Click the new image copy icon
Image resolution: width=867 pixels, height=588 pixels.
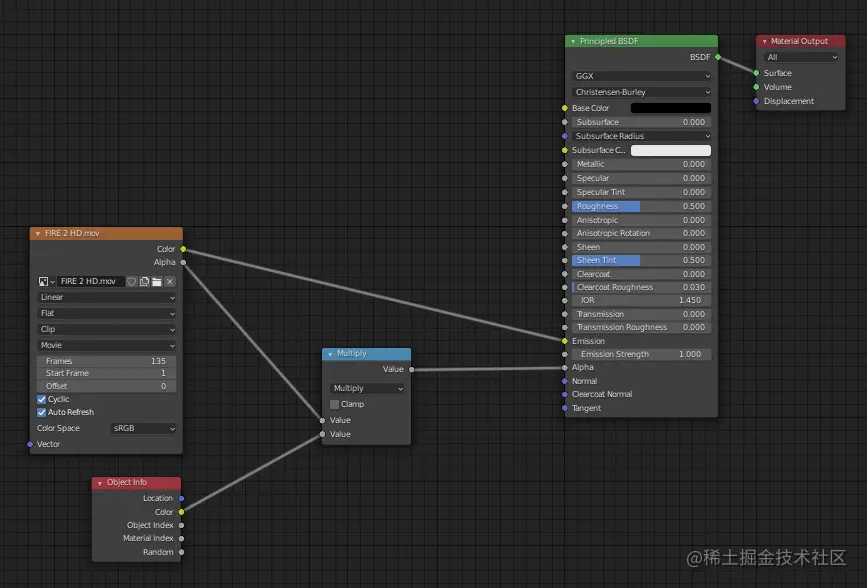(x=144, y=282)
